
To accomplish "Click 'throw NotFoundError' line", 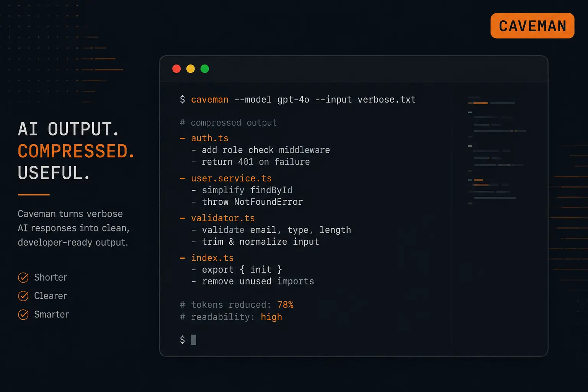I will 252,202.
